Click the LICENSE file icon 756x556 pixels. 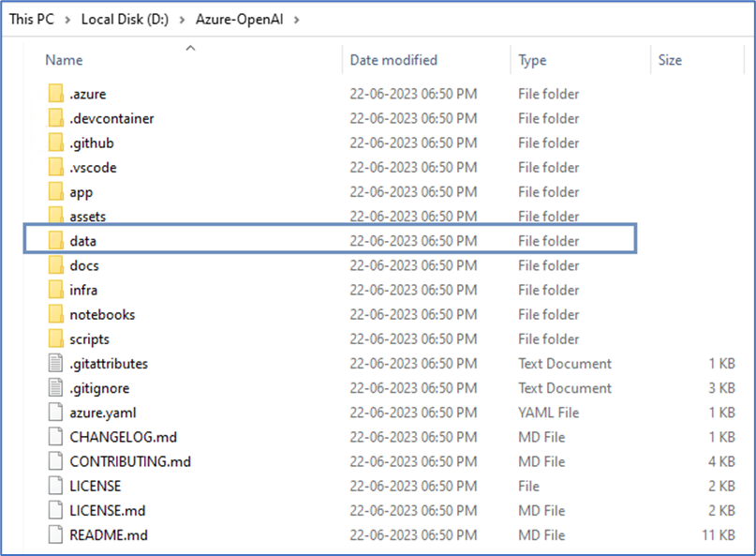[x=55, y=486]
